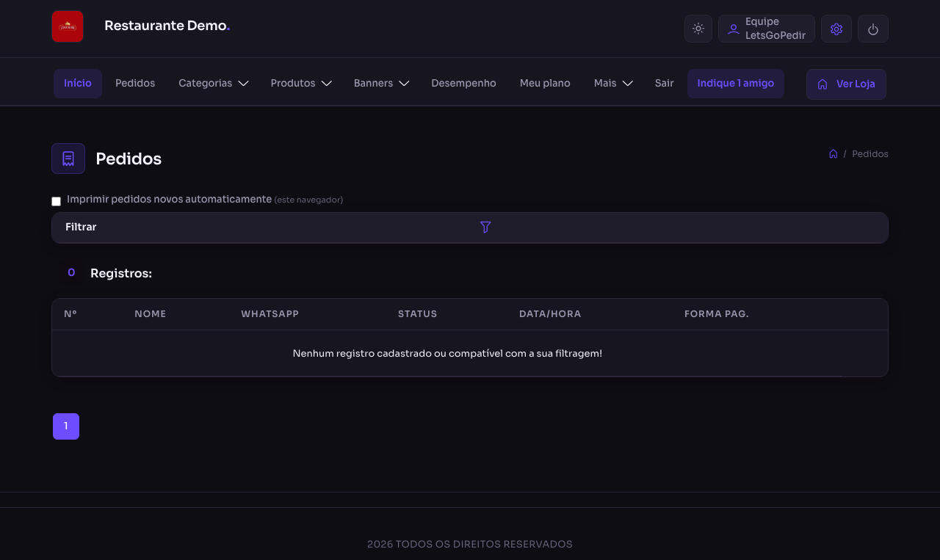Click Indique 1 amigo button

point(736,84)
